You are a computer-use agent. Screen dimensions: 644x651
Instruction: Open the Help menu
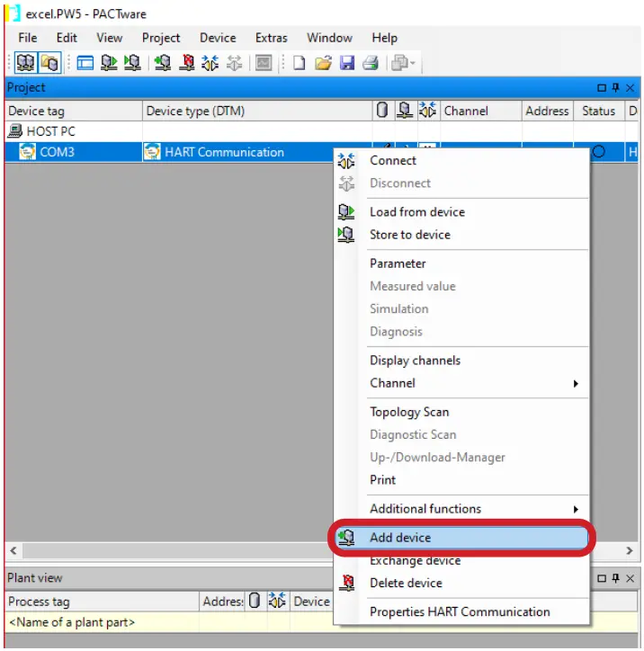tap(384, 38)
